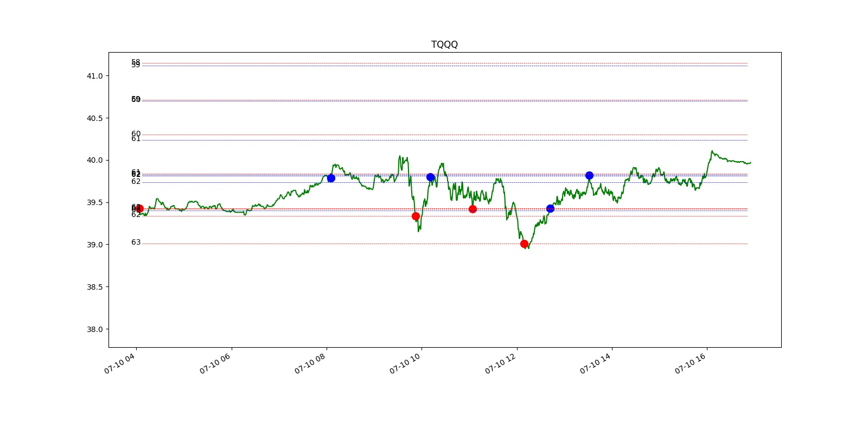Click the level label 61 below 60

click(x=136, y=139)
